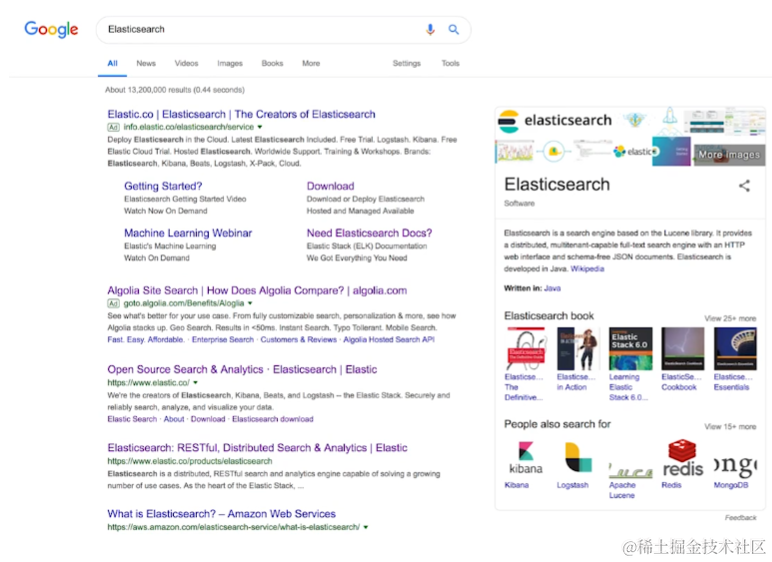The height and width of the screenshot is (562, 772).
Task: Click Java link after Written in
Action: (x=552, y=289)
